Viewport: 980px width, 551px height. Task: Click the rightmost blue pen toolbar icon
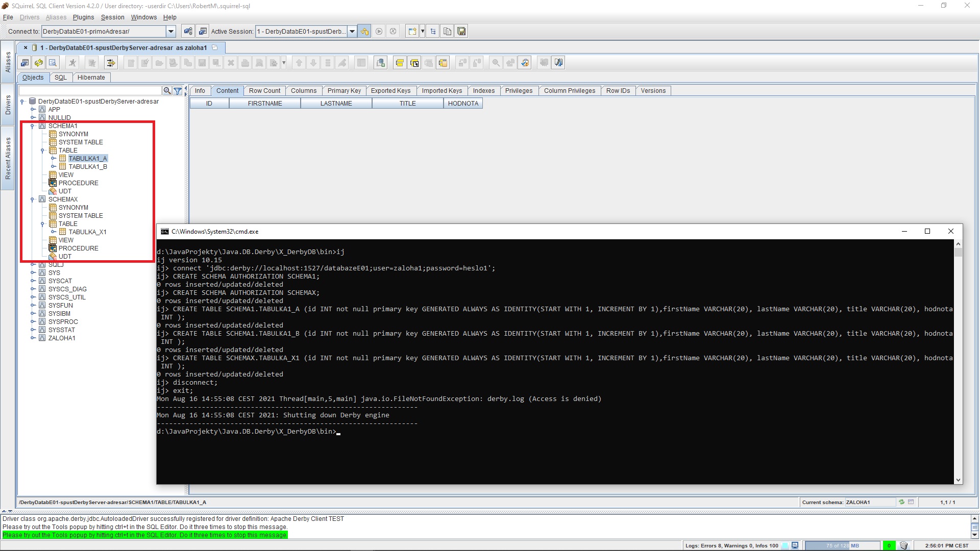[559, 63]
